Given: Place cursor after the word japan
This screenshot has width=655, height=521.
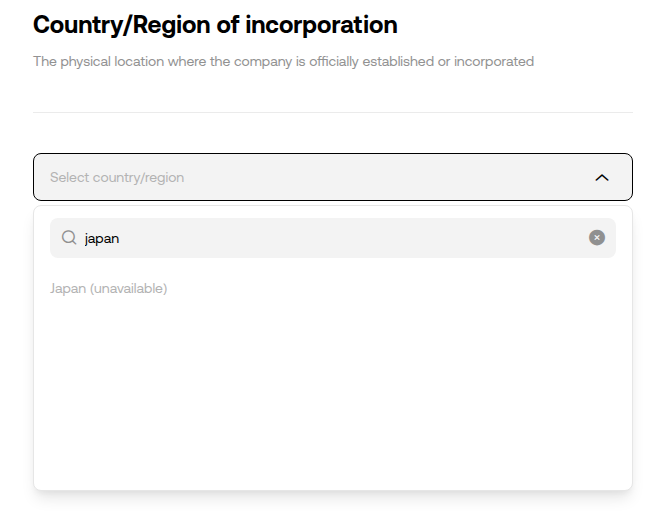Looking at the screenshot, I should [x=120, y=239].
